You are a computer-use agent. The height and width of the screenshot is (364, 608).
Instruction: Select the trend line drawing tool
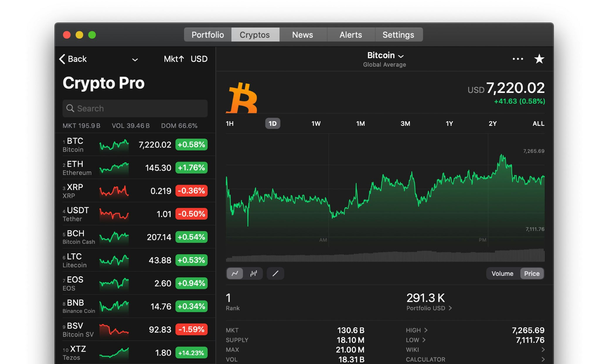tap(275, 273)
